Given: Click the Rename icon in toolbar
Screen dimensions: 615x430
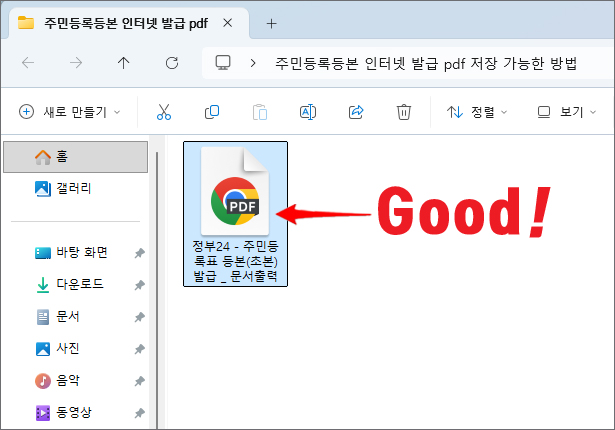Looking at the screenshot, I should pyautogui.click(x=308, y=112).
